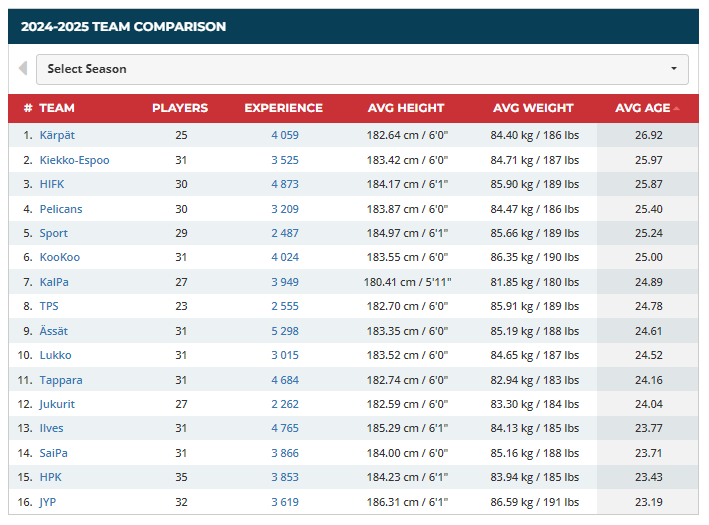Select KooKoo average age 25.00
The height and width of the screenshot is (525, 709).
click(x=648, y=257)
